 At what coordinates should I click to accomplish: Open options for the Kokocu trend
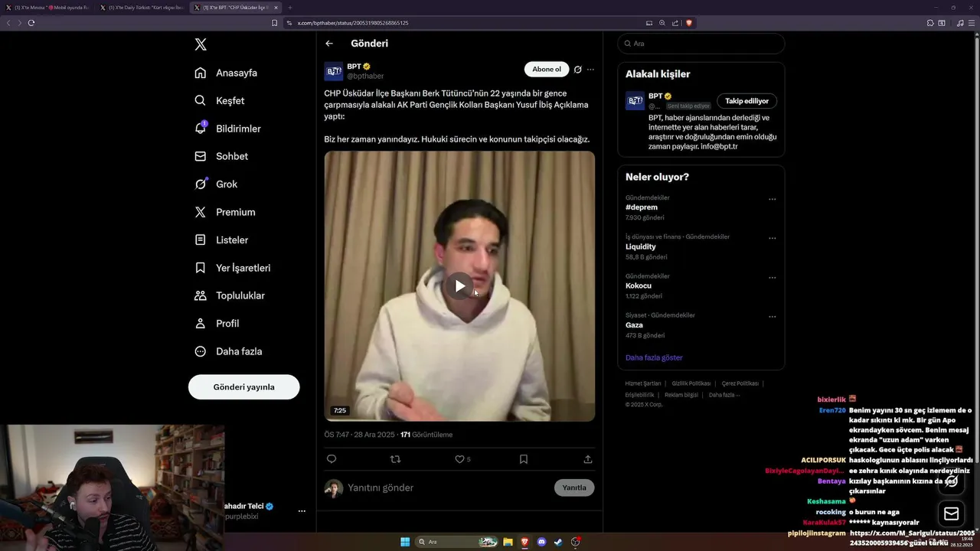coord(772,277)
